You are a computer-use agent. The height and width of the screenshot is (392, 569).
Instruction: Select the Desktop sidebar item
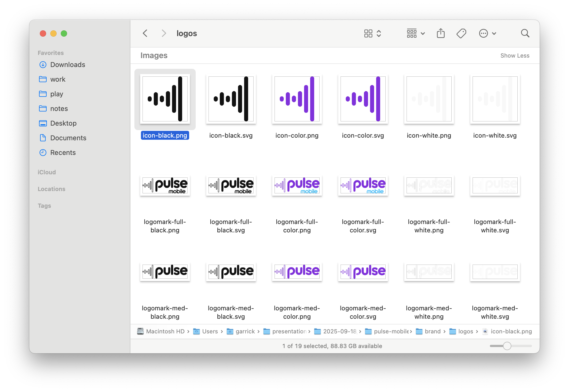click(63, 123)
